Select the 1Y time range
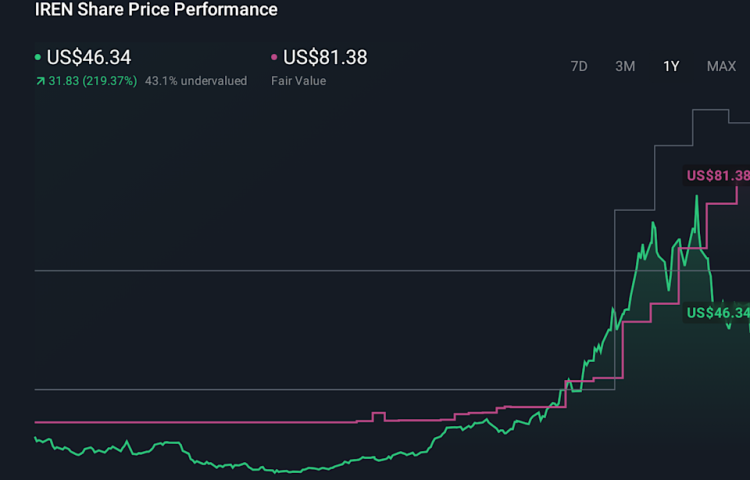This screenshot has height=480, width=750. pyautogui.click(x=671, y=66)
